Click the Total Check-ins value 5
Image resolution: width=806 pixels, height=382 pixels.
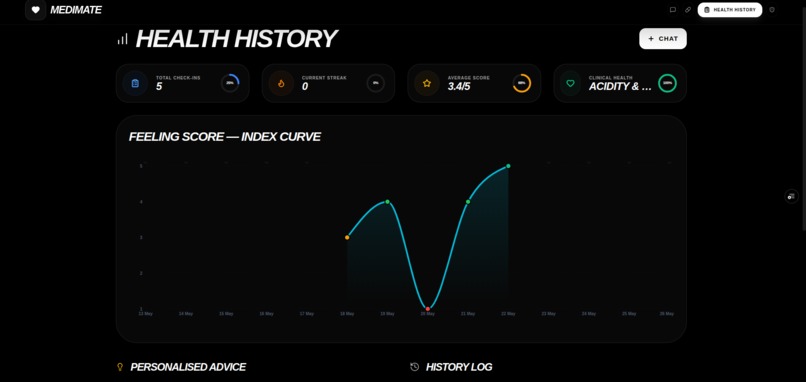click(159, 86)
